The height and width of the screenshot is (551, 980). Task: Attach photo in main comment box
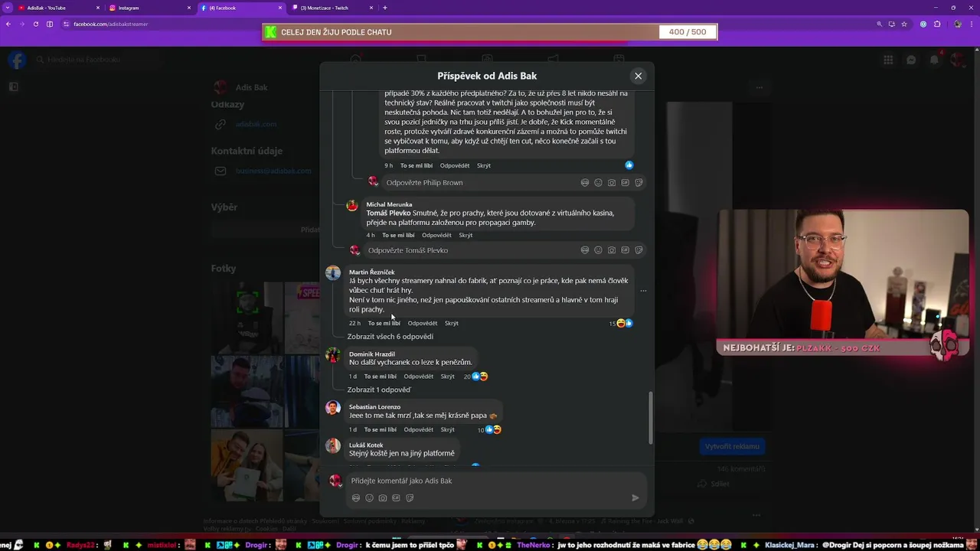click(x=383, y=498)
